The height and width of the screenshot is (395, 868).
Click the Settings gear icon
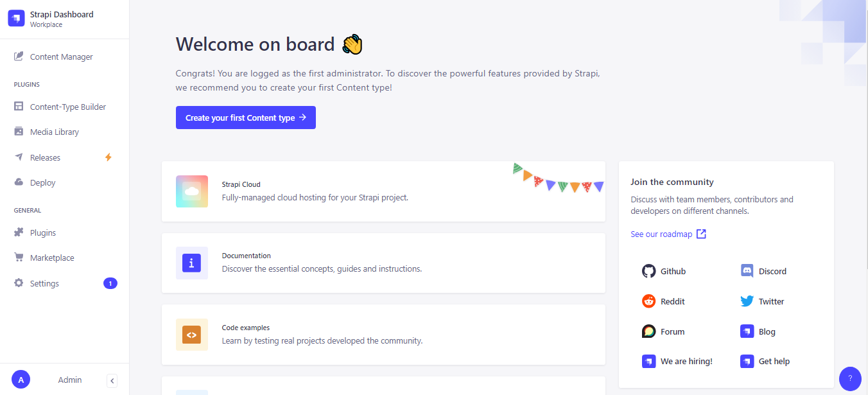[19, 283]
